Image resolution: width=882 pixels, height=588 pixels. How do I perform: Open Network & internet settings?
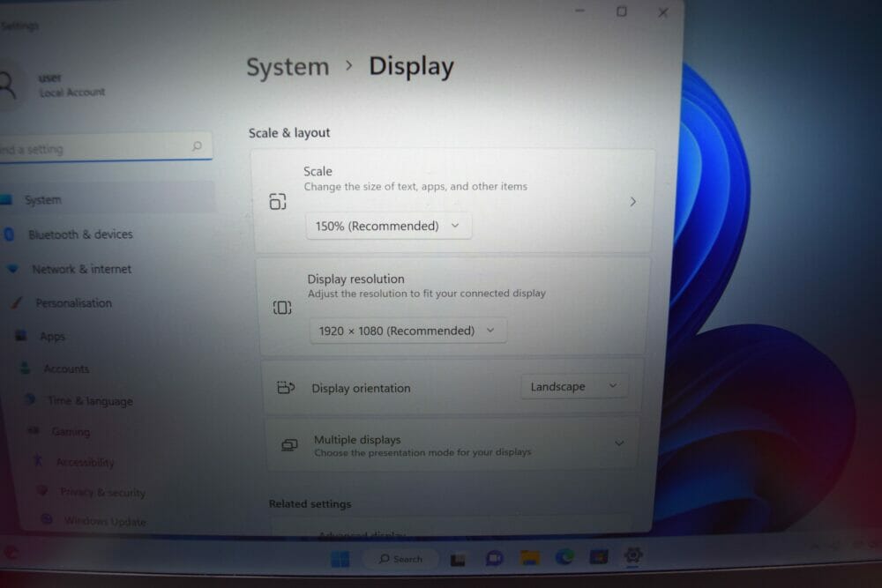click(81, 269)
